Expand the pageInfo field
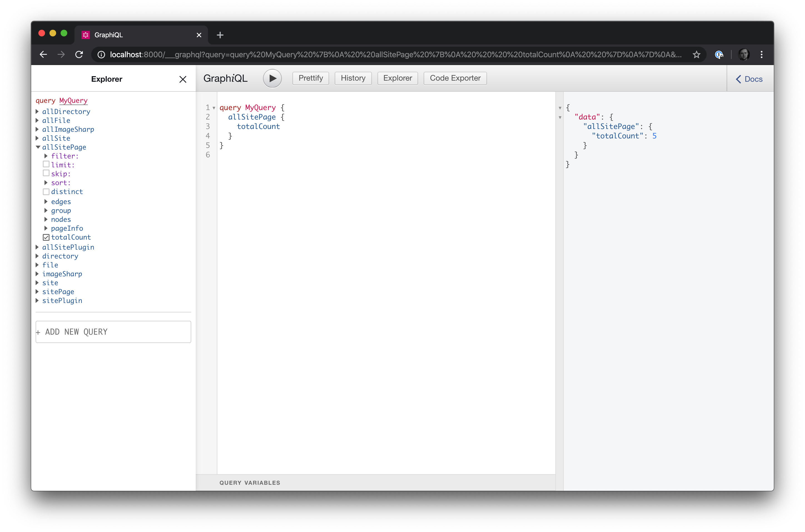The height and width of the screenshot is (532, 805). pyautogui.click(x=46, y=228)
